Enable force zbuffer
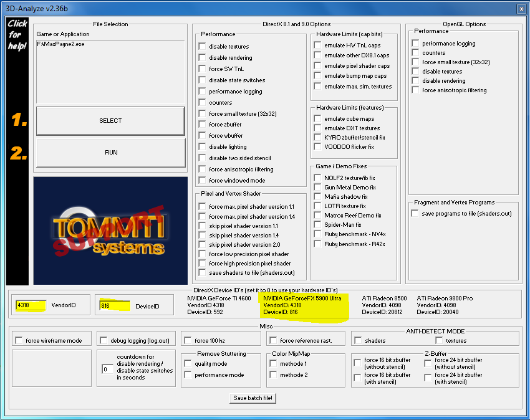The image size is (530, 420). 202,125
